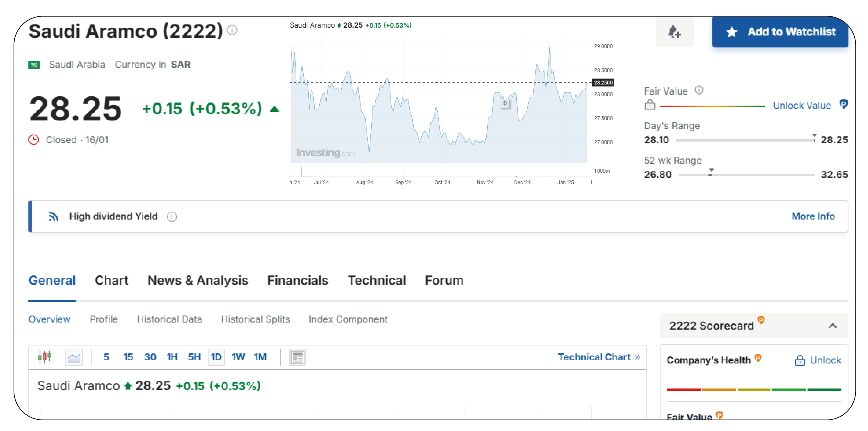Click Unlock in Company's Health card
The height and width of the screenshot is (431, 868).
coord(826,360)
